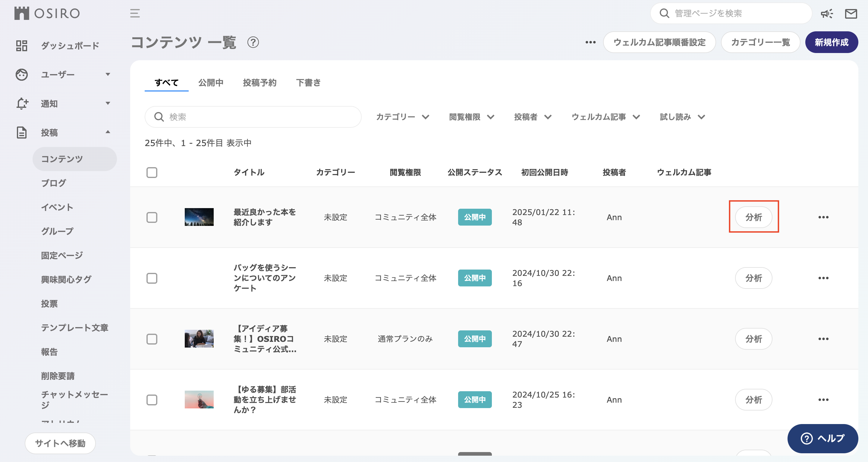
Task: Check the checkbox for 最近良かった本を紹介します
Action: (x=152, y=217)
